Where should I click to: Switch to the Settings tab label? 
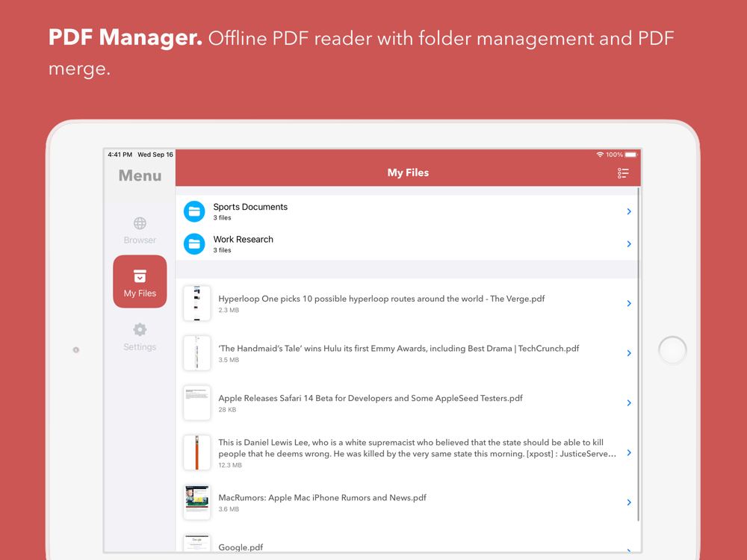(x=140, y=346)
